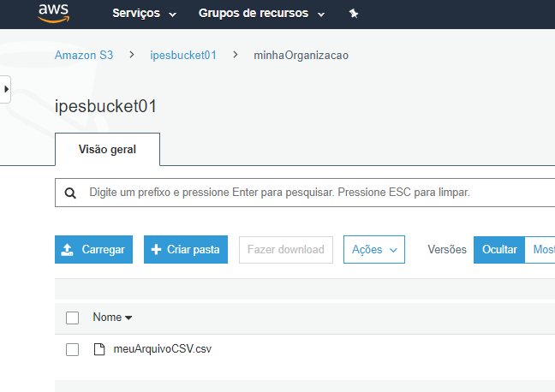Click the Criar pasta button
Screen dimensions: 555x392
click(185, 250)
